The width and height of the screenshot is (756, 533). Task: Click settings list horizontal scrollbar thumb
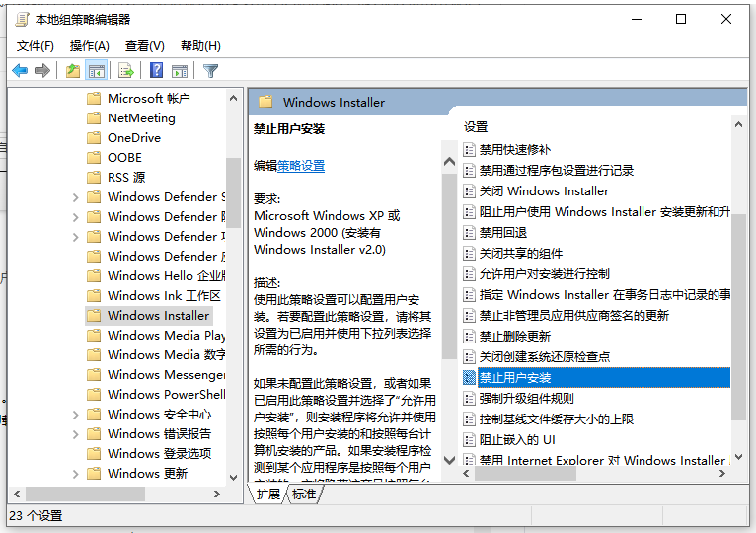tap(525, 474)
